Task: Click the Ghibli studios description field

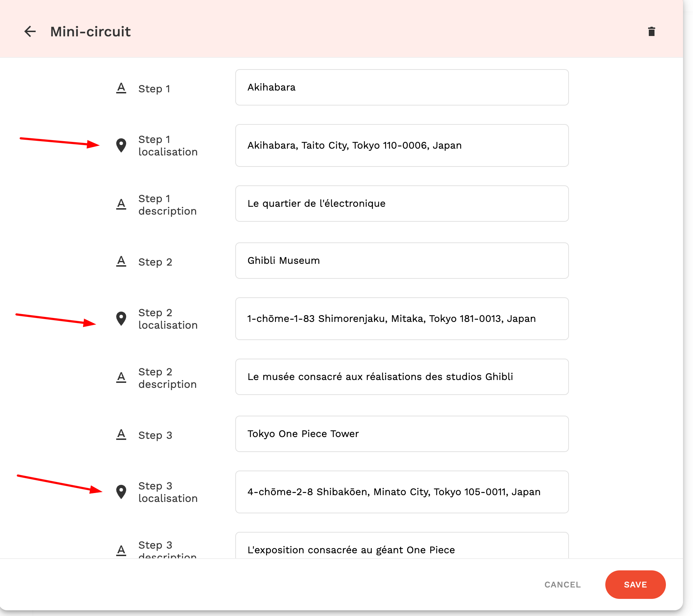Action: tap(402, 377)
